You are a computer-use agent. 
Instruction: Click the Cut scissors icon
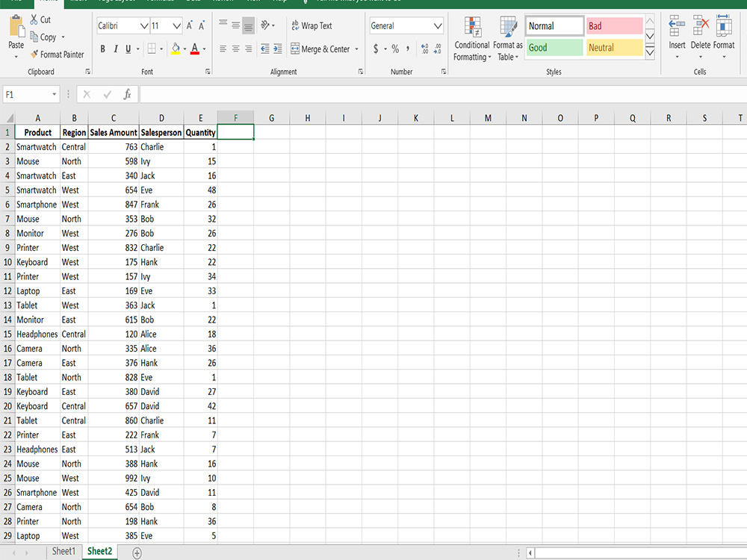pos(34,19)
